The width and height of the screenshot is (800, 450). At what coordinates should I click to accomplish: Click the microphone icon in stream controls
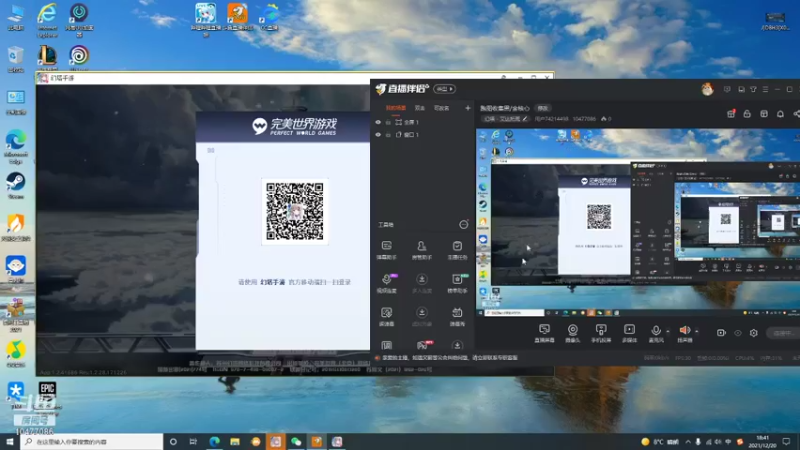pyautogui.click(x=656, y=331)
